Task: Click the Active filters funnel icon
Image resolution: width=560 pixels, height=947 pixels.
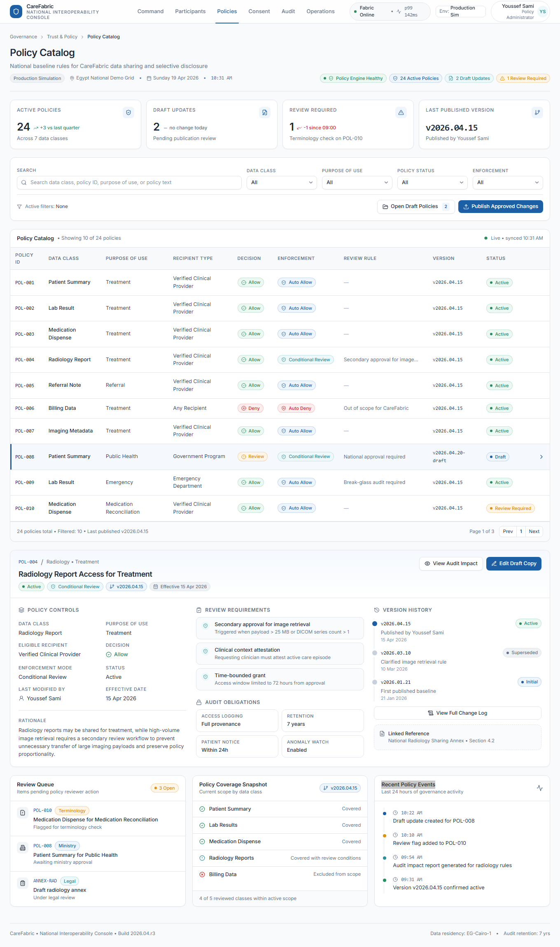Action: [19, 207]
